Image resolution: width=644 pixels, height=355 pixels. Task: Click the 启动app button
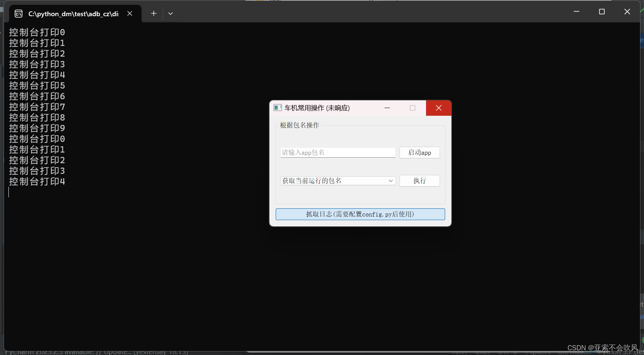(x=419, y=153)
